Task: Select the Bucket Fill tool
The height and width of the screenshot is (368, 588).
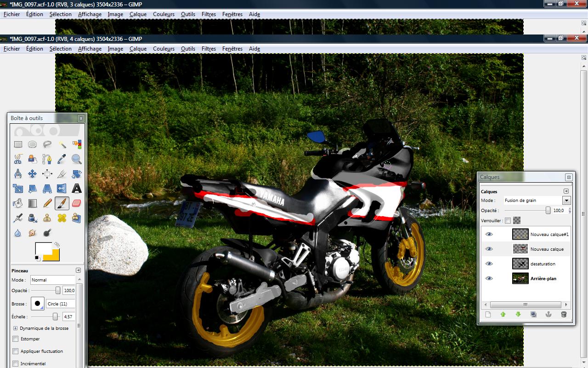Action: 18,203
